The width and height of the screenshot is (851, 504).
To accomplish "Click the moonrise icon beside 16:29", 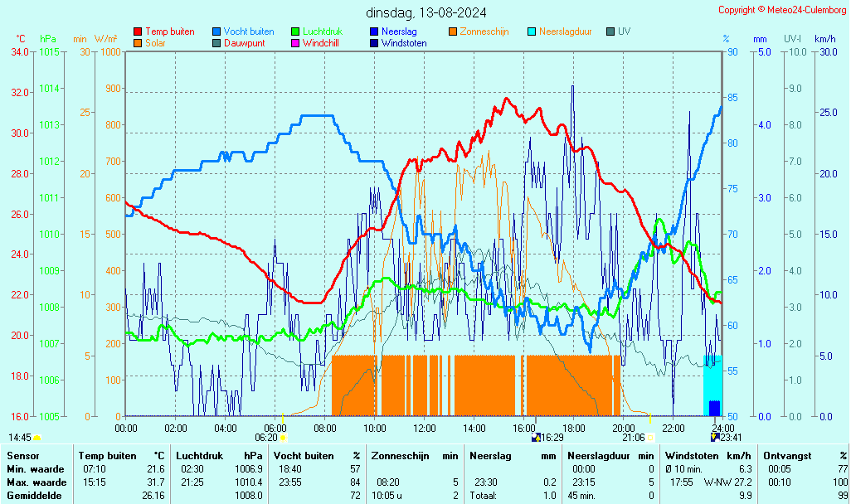I will pos(535,437).
